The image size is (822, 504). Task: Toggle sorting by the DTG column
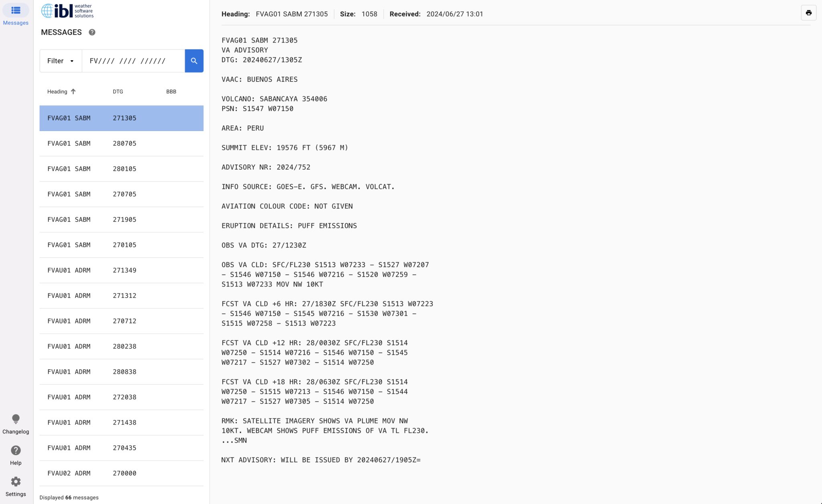[118, 91]
